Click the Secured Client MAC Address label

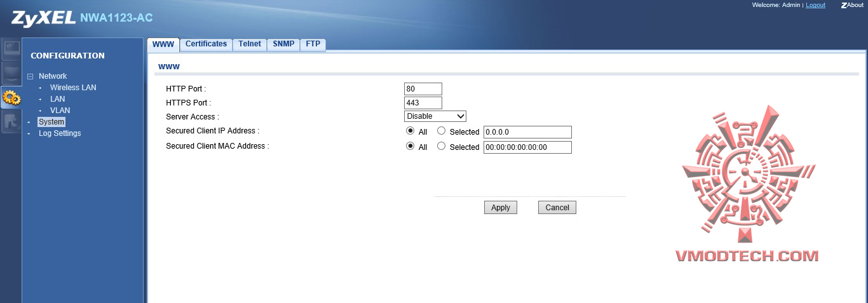coord(217,146)
